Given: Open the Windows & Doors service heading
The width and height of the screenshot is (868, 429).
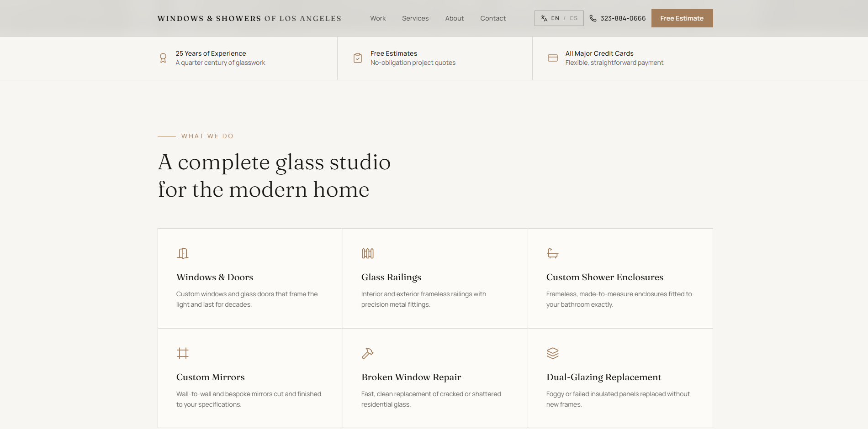Looking at the screenshot, I should tap(215, 277).
